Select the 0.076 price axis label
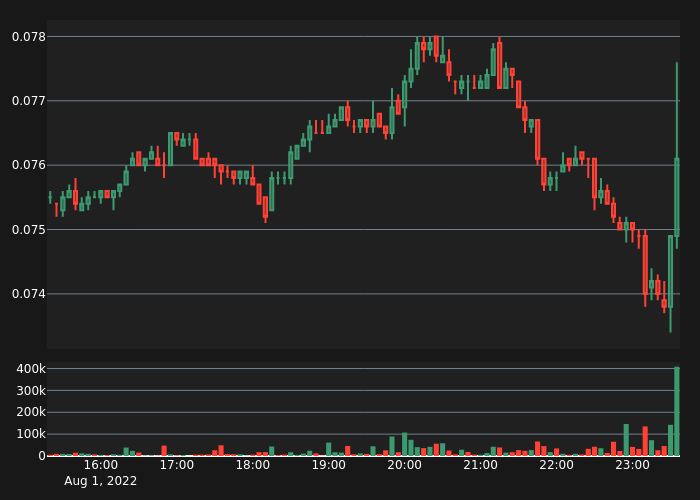Screen dimensions: 700x500 point(29,165)
